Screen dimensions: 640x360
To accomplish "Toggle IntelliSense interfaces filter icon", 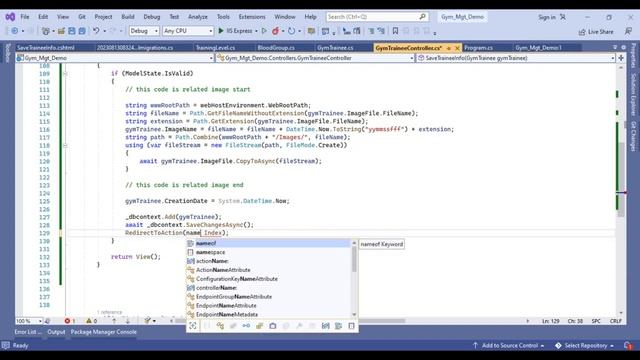I will 246,326.
